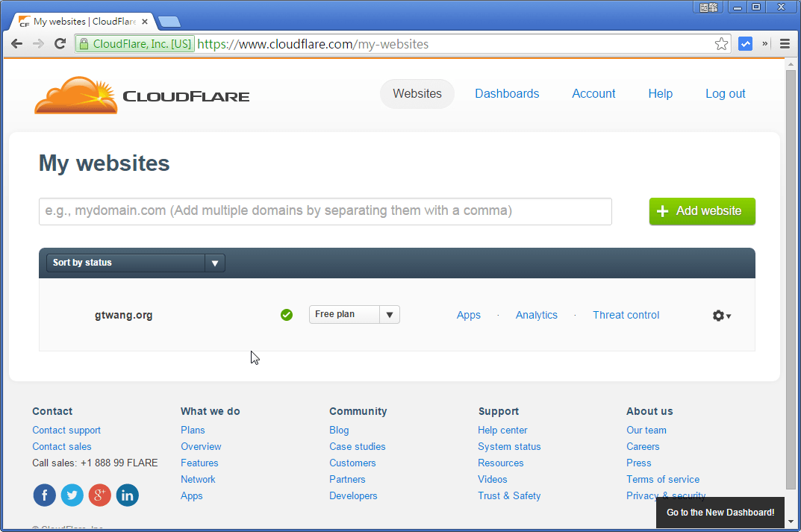This screenshot has height=532, width=801.
Task: Select the My websites browser tab
Action: (81, 21)
